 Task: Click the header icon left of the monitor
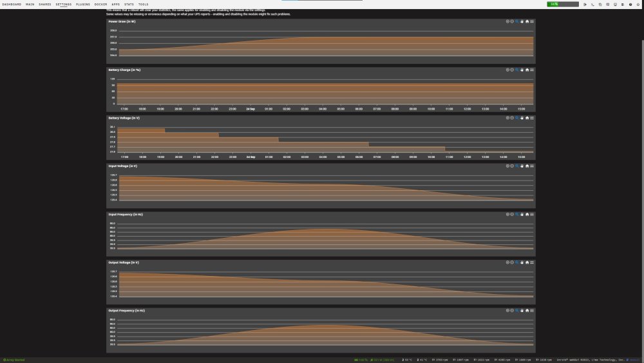pyautogui.click(x=607, y=5)
